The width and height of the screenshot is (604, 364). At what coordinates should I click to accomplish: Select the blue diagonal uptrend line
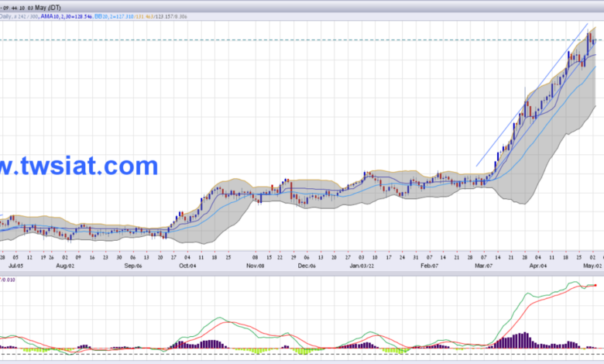tap(532, 95)
